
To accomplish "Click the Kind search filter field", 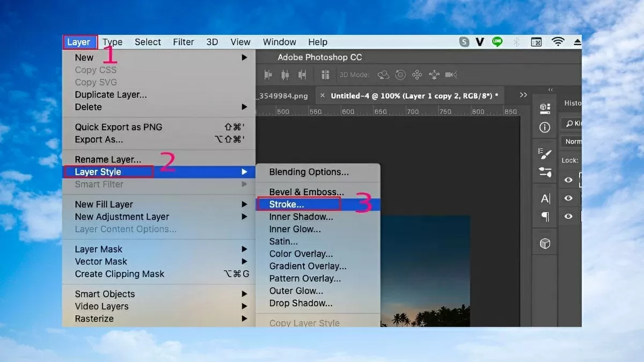I will click(x=573, y=123).
